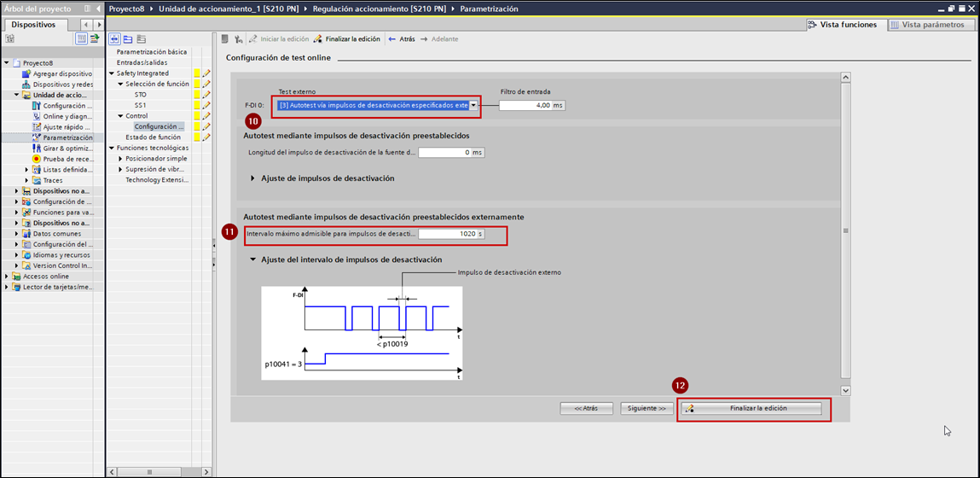Click the Siguiente >> button
The width and height of the screenshot is (980, 478).
coord(646,408)
